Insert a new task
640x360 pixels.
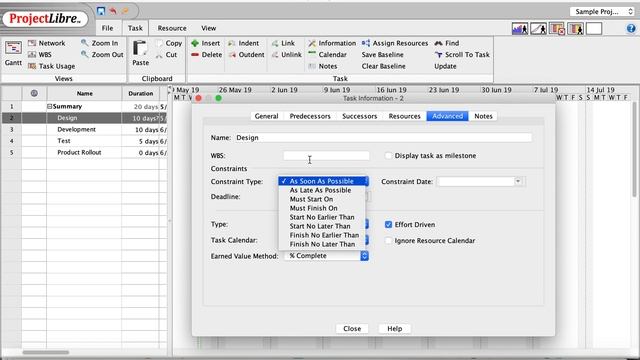pos(205,43)
